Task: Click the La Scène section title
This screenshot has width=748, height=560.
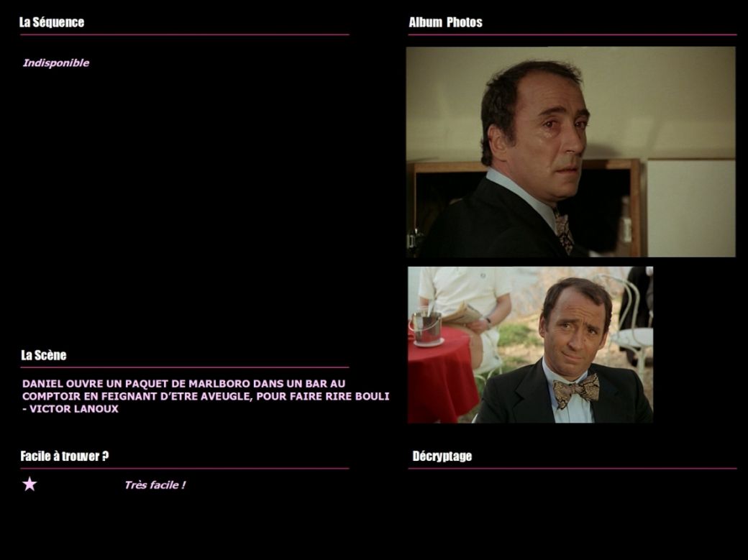Action: pyautogui.click(x=43, y=355)
